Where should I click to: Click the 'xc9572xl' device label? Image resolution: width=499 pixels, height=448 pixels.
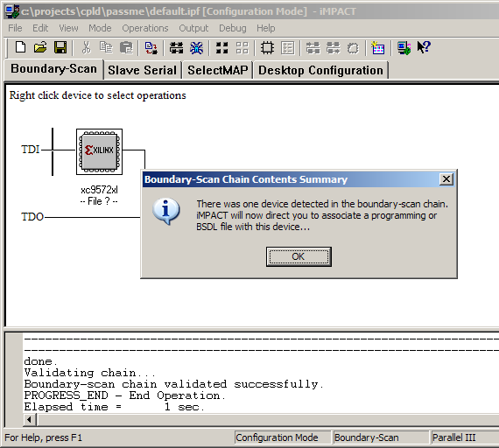click(x=99, y=190)
